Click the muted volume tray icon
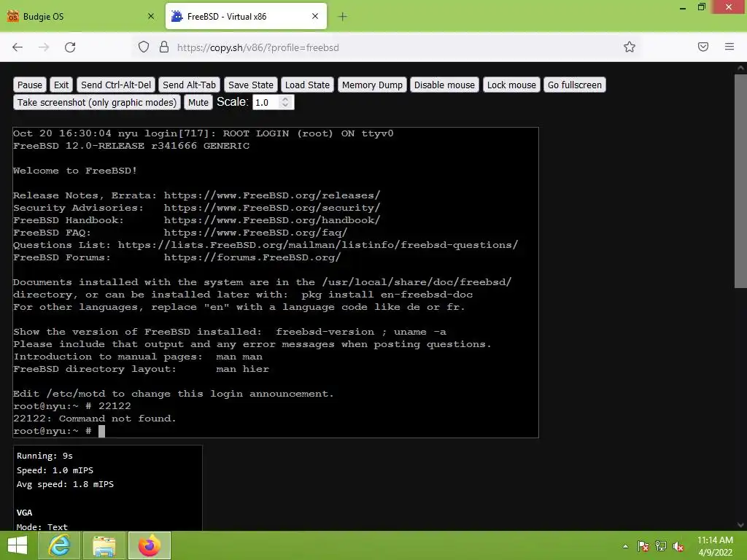This screenshot has height=560, width=747. click(x=678, y=546)
